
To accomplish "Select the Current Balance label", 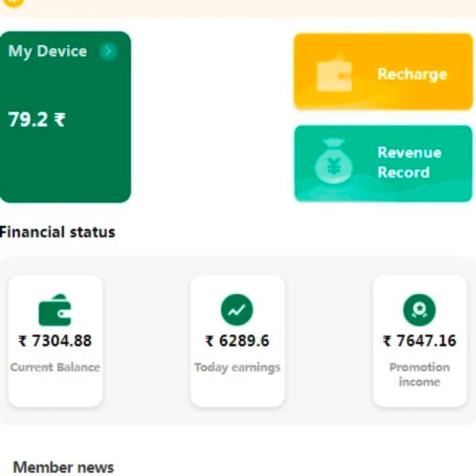I will coord(55,367).
